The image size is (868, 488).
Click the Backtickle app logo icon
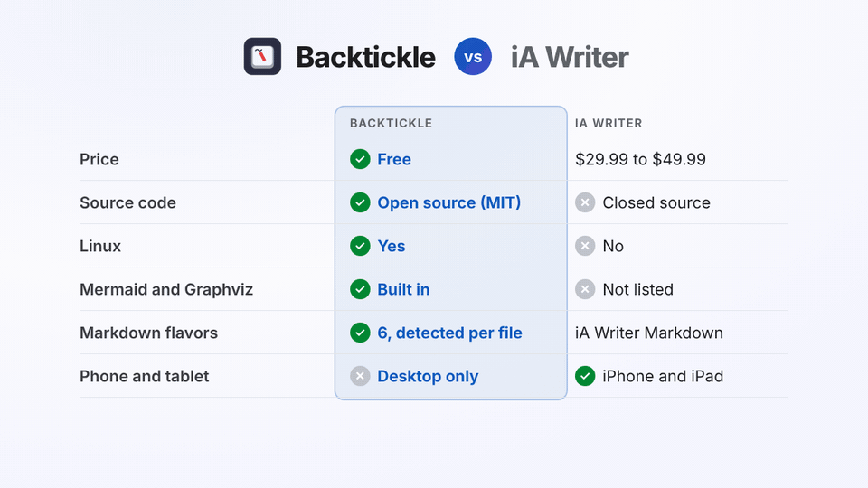262,56
